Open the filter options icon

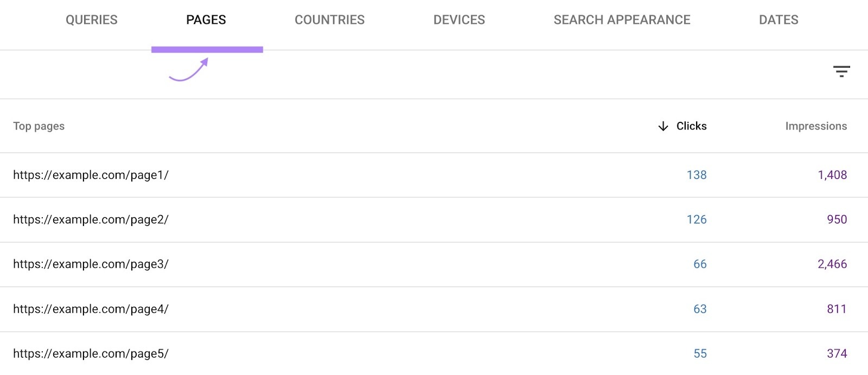841,71
